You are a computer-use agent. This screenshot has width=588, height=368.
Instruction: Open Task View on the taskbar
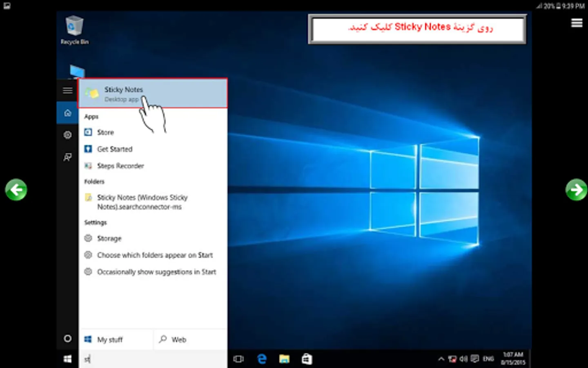pos(238,359)
